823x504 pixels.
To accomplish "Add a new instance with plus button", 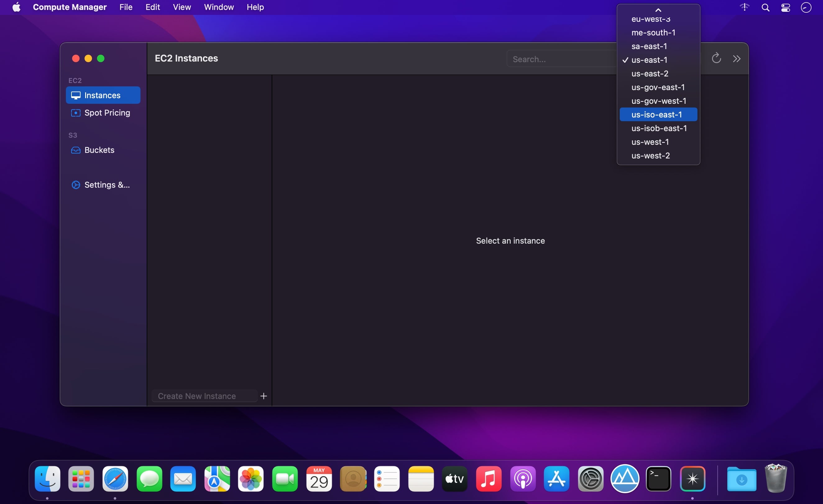I will click(x=264, y=396).
